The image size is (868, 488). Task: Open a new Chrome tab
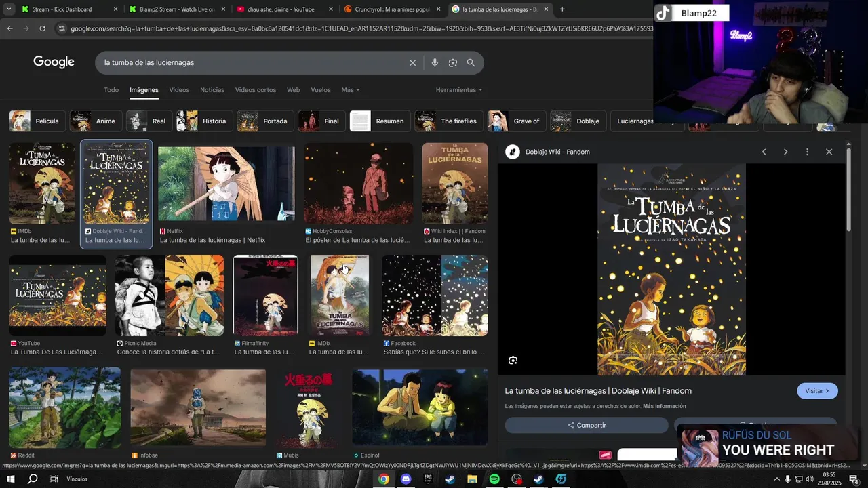tap(562, 9)
